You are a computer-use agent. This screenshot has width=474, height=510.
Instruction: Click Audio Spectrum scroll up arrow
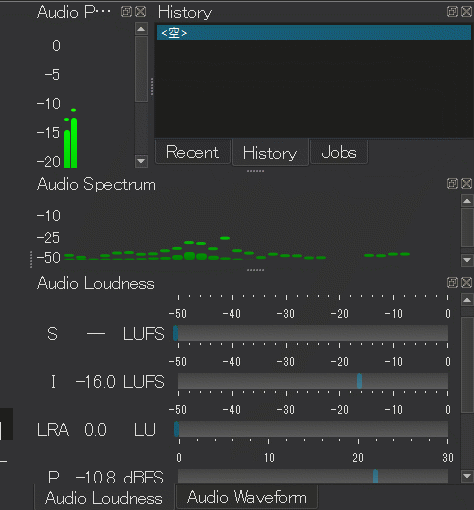click(x=467, y=201)
